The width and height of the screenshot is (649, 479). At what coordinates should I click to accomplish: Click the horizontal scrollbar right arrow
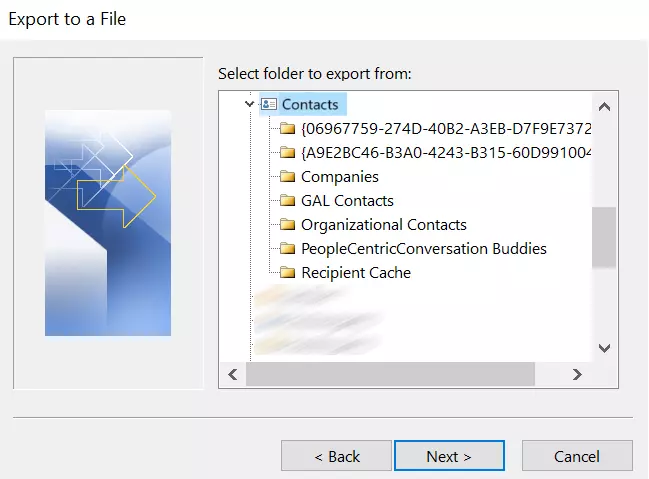577,374
